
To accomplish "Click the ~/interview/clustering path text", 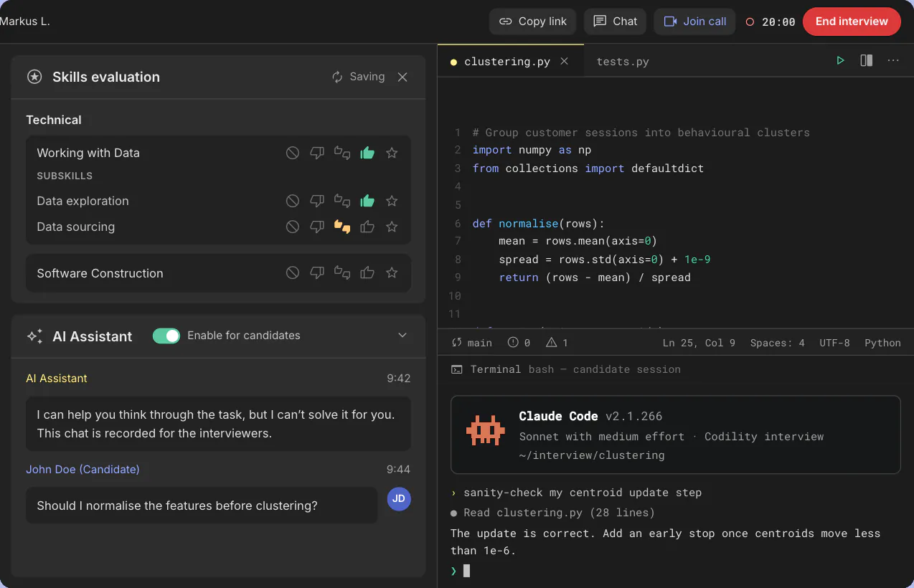I will coord(592,455).
